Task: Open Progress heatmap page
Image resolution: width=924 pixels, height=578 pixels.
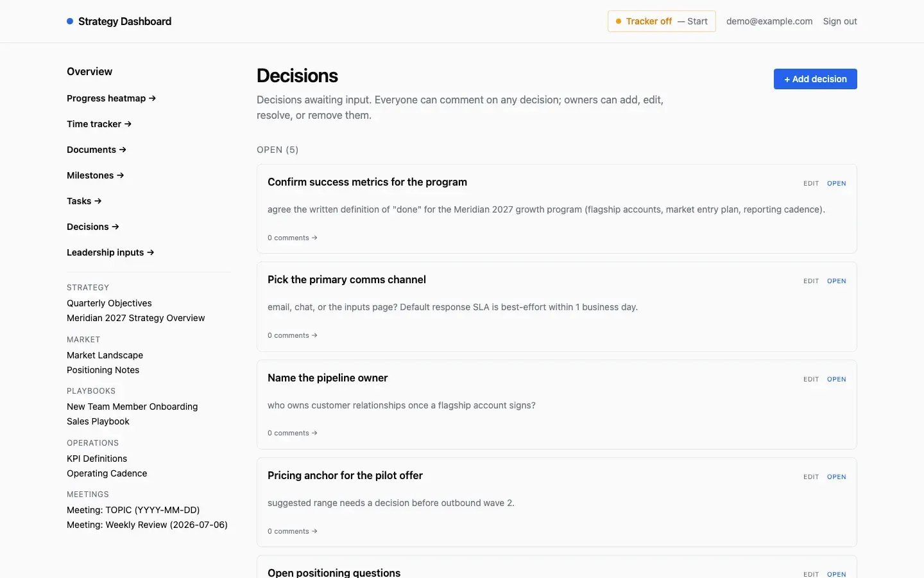Action: tap(111, 98)
